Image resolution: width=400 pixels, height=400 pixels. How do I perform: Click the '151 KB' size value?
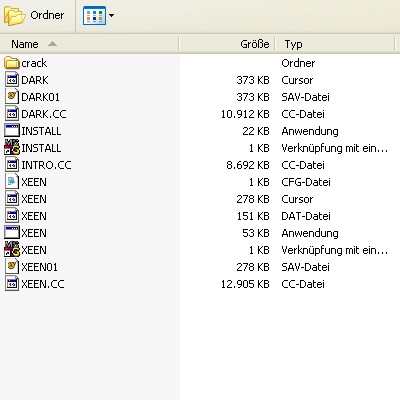pyautogui.click(x=253, y=216)
